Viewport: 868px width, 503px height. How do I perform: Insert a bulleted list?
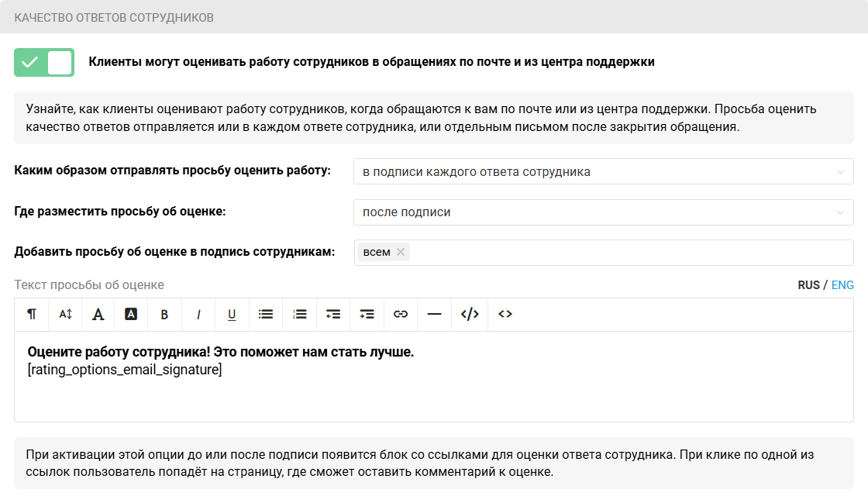266,314
